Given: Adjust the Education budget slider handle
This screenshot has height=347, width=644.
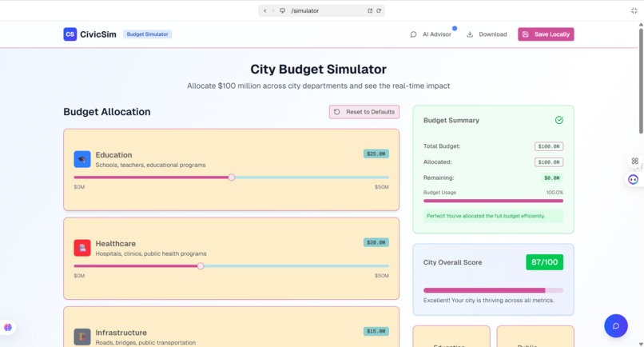Looking at the screenshot, I should pos(232,177).
